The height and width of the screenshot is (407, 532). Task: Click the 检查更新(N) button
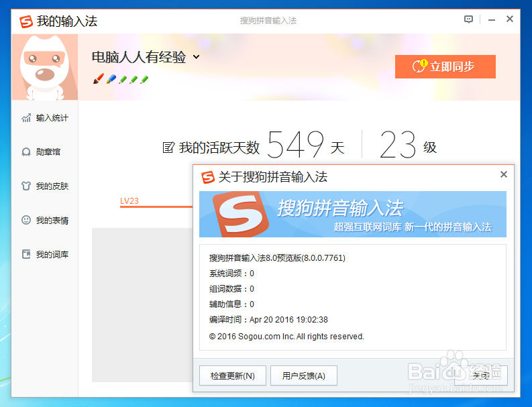pyautogui.click(x=233, y=375)
